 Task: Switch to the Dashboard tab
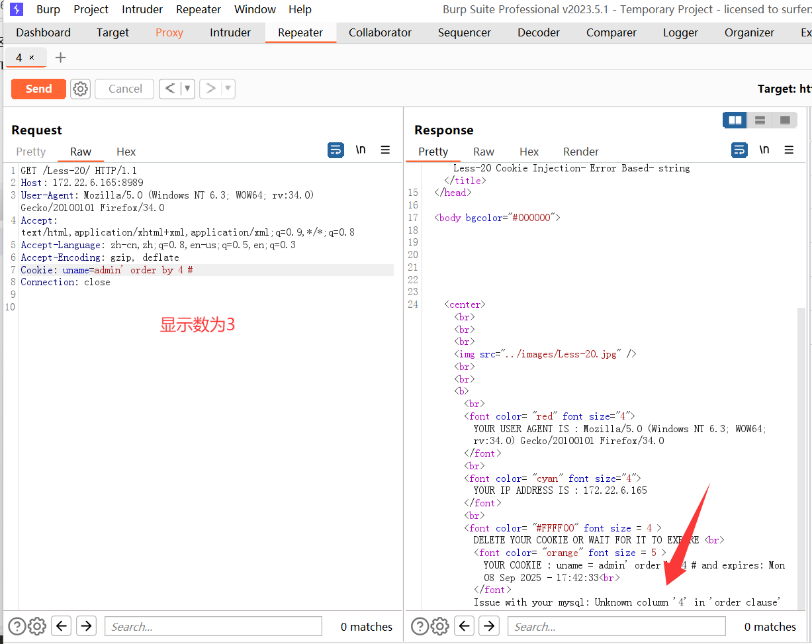[43, 32]
